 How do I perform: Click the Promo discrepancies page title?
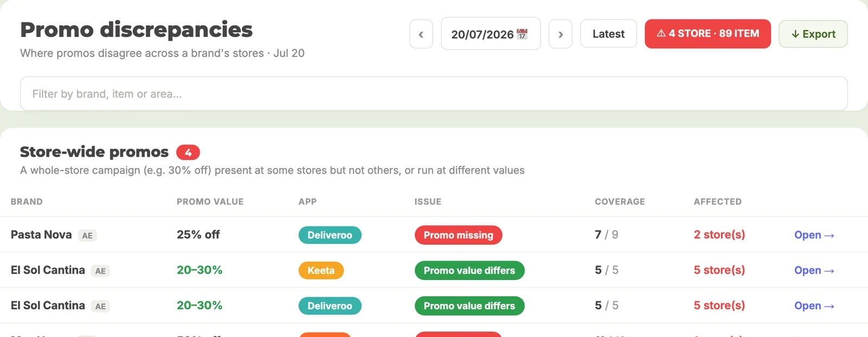(x=136, y=29)
